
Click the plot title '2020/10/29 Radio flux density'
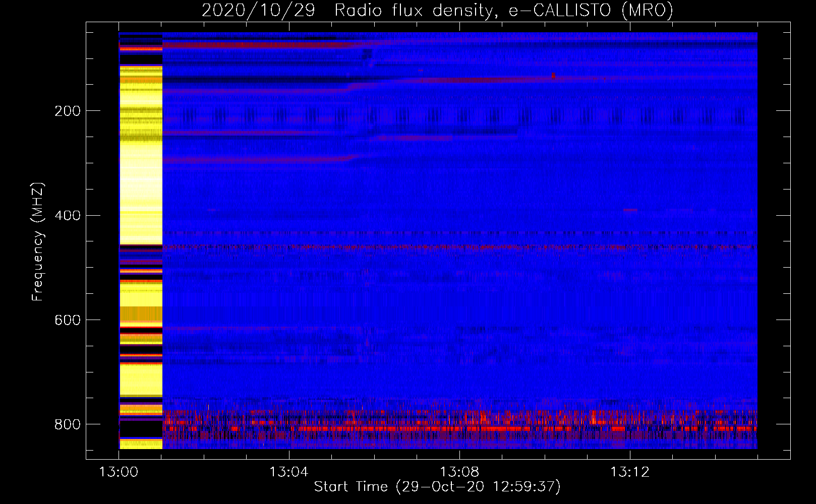click(437, 10)
